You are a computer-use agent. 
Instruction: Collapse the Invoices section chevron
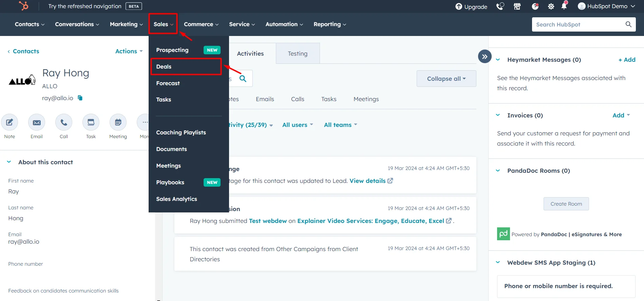498,115
